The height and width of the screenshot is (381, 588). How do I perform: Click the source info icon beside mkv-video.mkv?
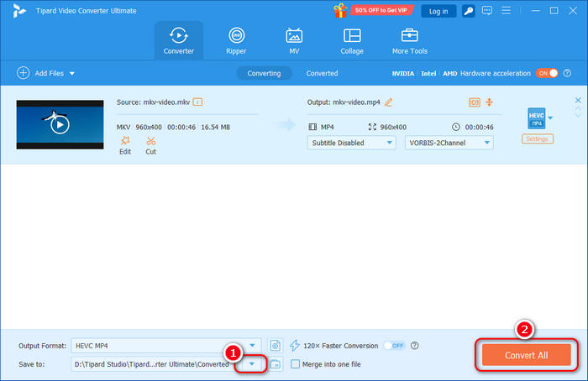pos(197,102)
